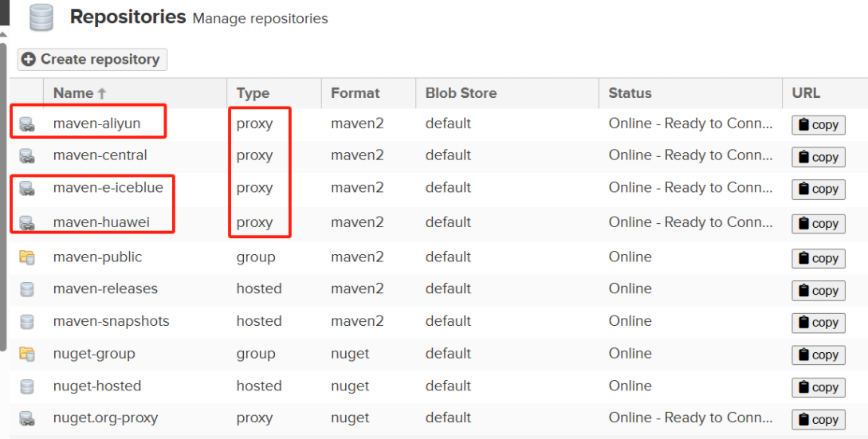The height and width of the screenshot is (439, 868).
Task: Click the status cell of maven-aliyun
Action: (x=690, y=123)
